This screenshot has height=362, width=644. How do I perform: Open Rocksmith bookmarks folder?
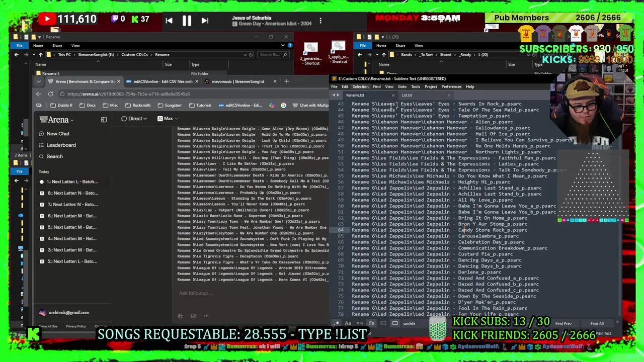138,105
